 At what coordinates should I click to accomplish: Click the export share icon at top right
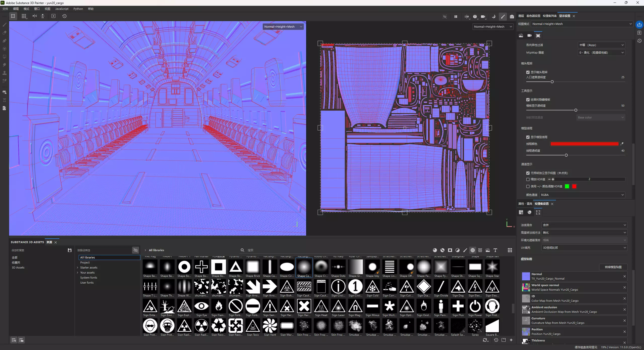click(x=639, y=25)
